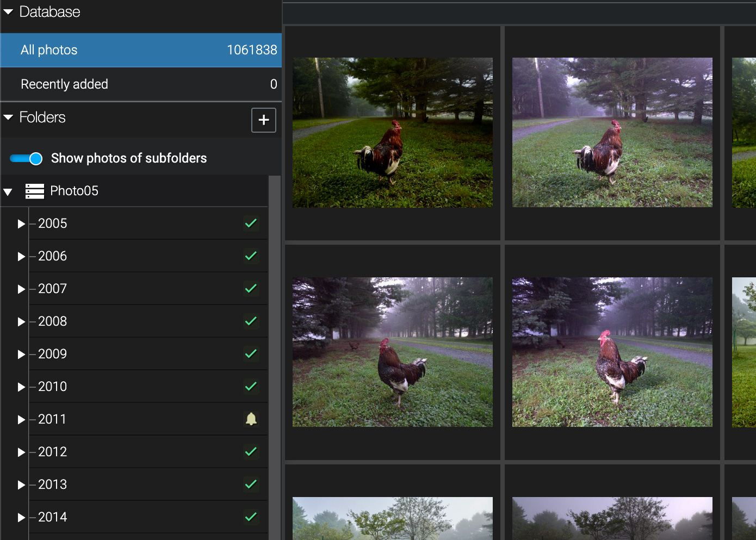Image resolution: width=756 pixels, height=540 pixels.
Task: Open first rooster photo in second row
Action: click(393, 352)
